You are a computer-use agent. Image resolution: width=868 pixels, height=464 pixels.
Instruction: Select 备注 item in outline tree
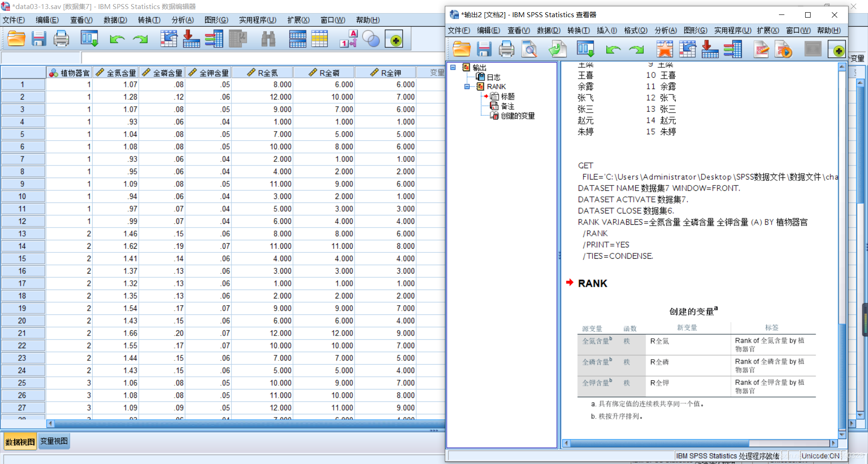click(508, 106)
